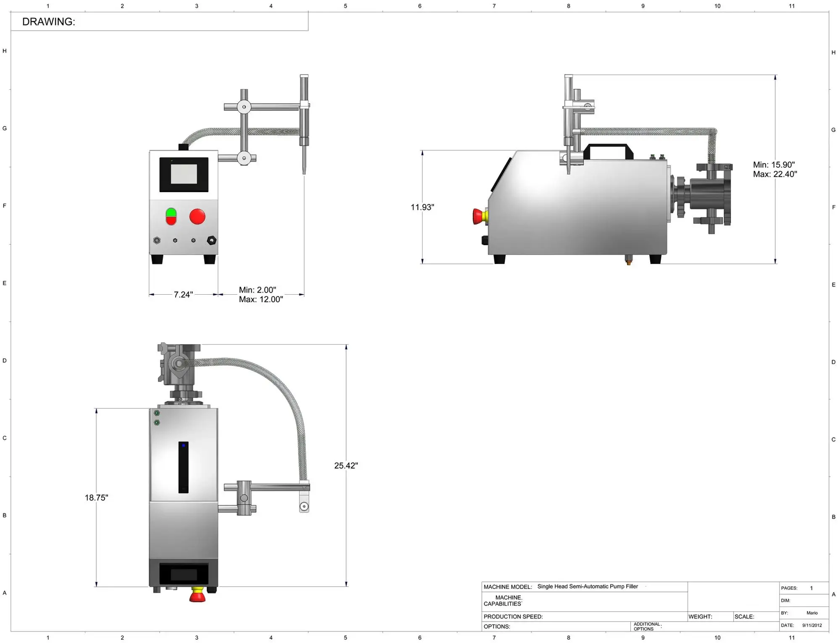Click the Min 15.90" Max 22.40" dimension text
Image resolution: width=840 pixels, height=643 pixels.
click(x=774, y=170)
